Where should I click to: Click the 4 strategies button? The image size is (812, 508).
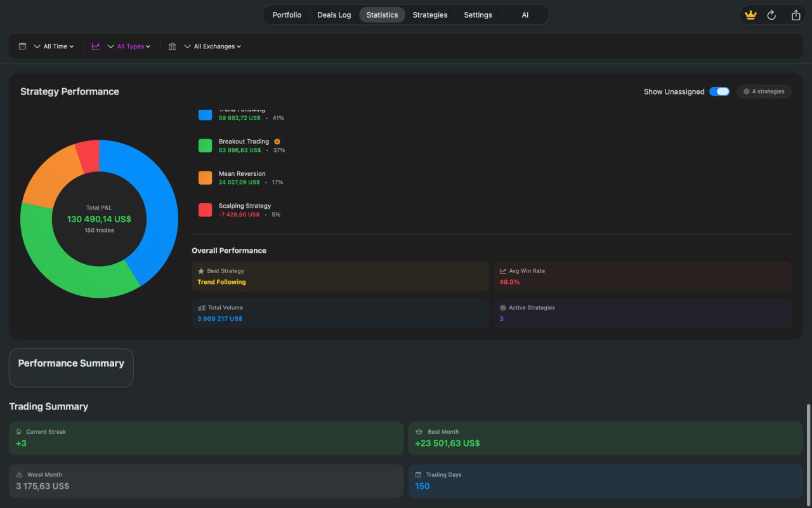tap(764, 91)
